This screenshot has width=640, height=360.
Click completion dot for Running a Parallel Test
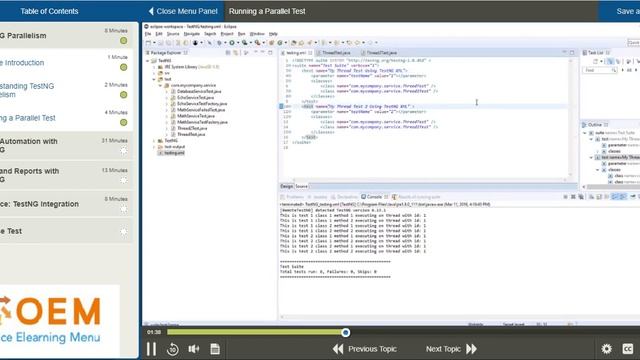click(124, 122)
